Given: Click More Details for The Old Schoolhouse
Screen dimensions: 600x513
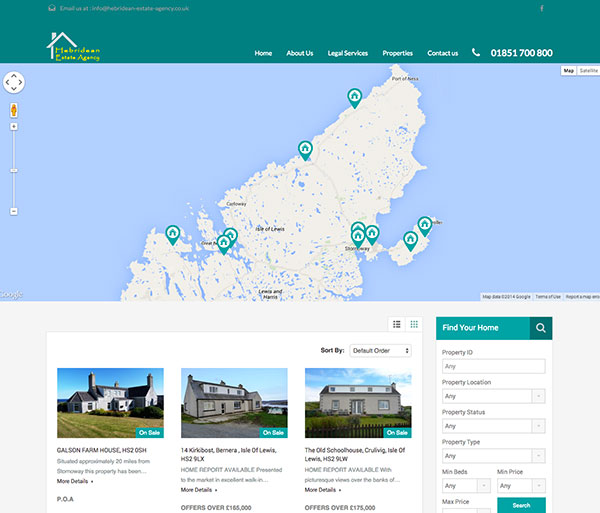Looking at the screenshot, I should point(323,490).
